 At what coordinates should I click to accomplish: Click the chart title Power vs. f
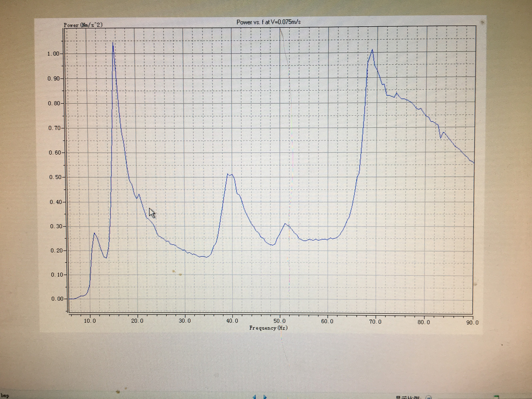coord(268,22)
